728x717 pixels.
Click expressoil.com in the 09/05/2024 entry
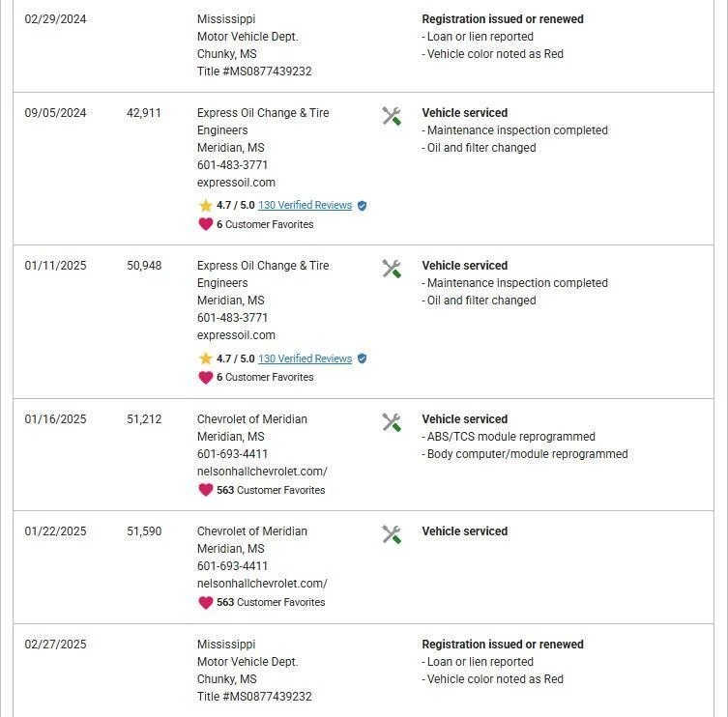point(236,183)
